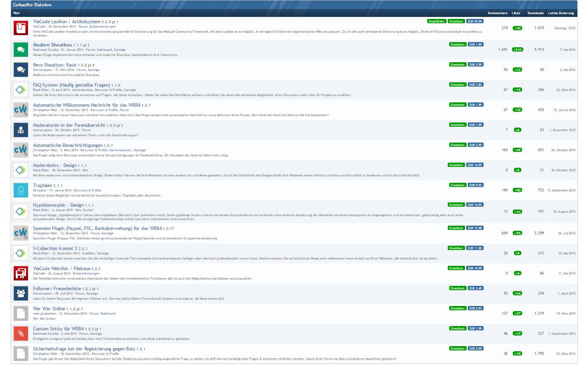Click the +210 likes badge

pyautogui.click(x=517, y=50)
